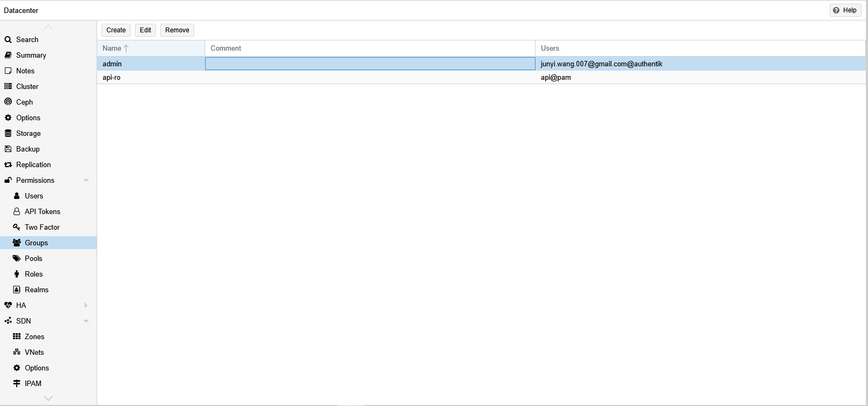Click the Storage database icon

[x=8, y=133]
